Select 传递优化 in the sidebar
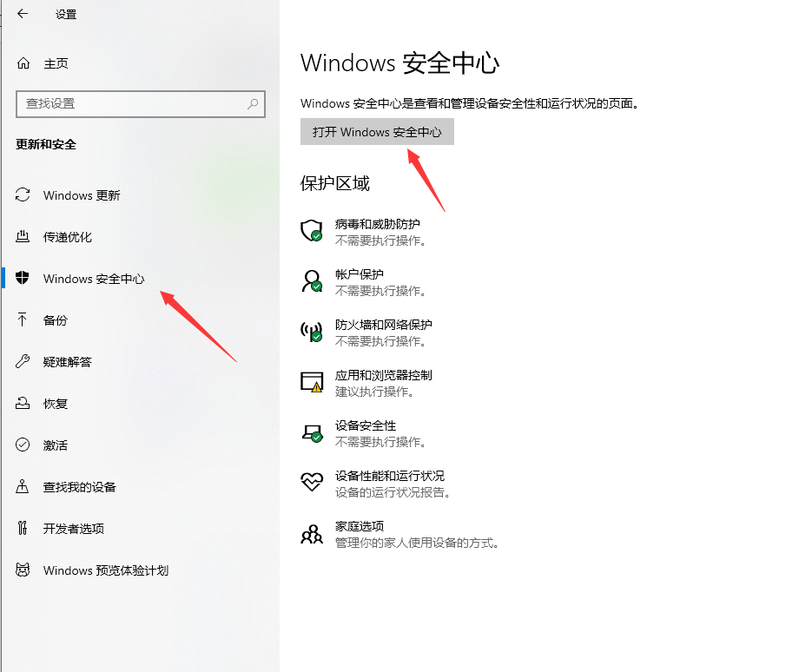This screenshot has width=812, height=672. click(68, 237)
